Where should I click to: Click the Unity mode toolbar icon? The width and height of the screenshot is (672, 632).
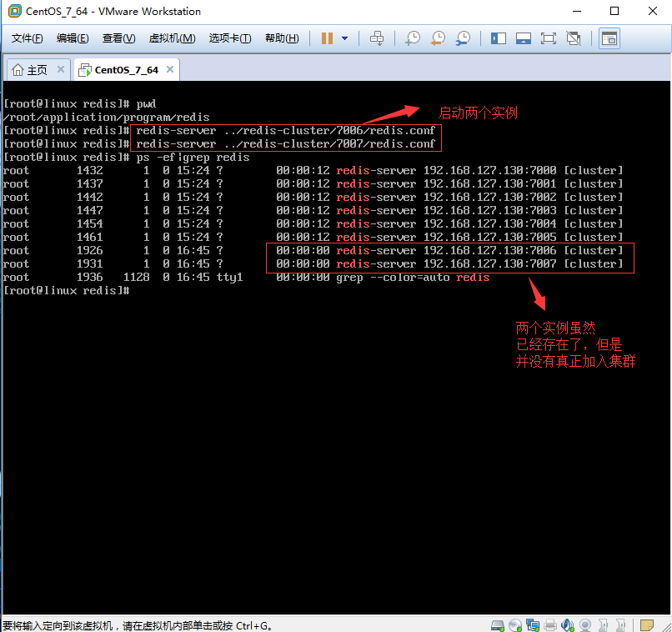point(574,38)
